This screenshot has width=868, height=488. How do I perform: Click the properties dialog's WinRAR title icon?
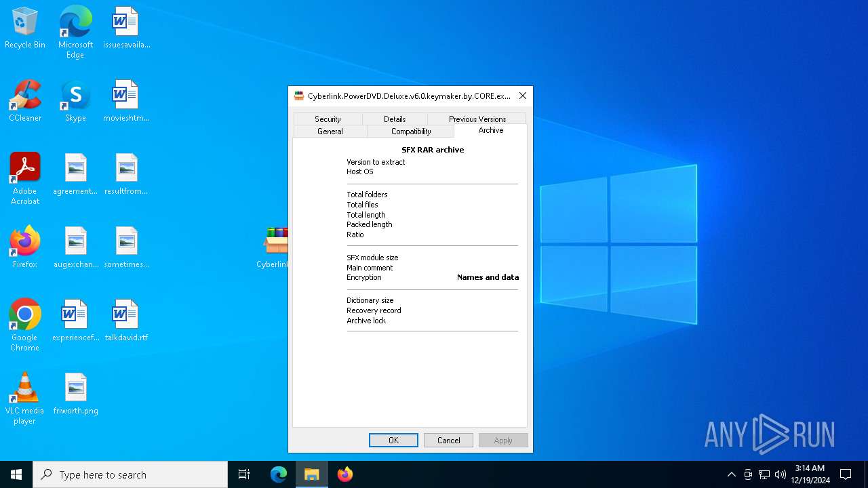tap(299, 96)
